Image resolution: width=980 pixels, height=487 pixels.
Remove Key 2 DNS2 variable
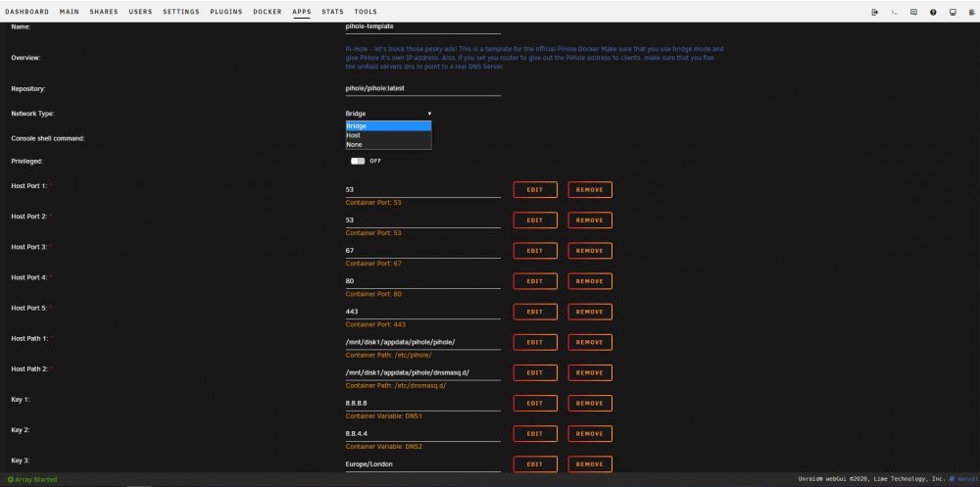point(590,434)
